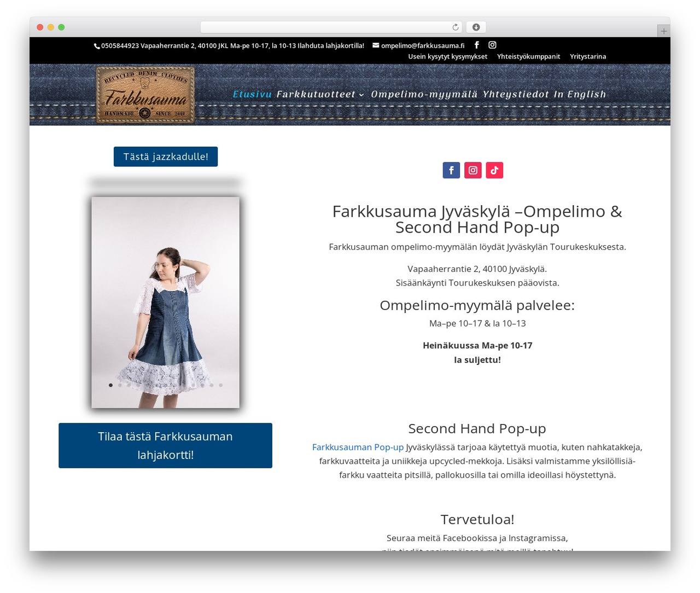Click the ompelimo@farkkusauma.fi email link

(423, 45)
